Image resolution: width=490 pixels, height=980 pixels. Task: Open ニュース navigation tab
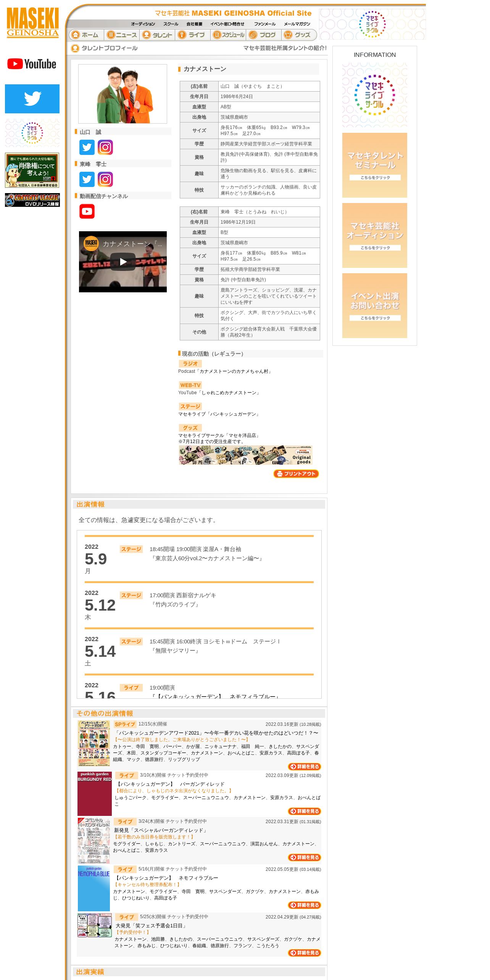(122, 35)
